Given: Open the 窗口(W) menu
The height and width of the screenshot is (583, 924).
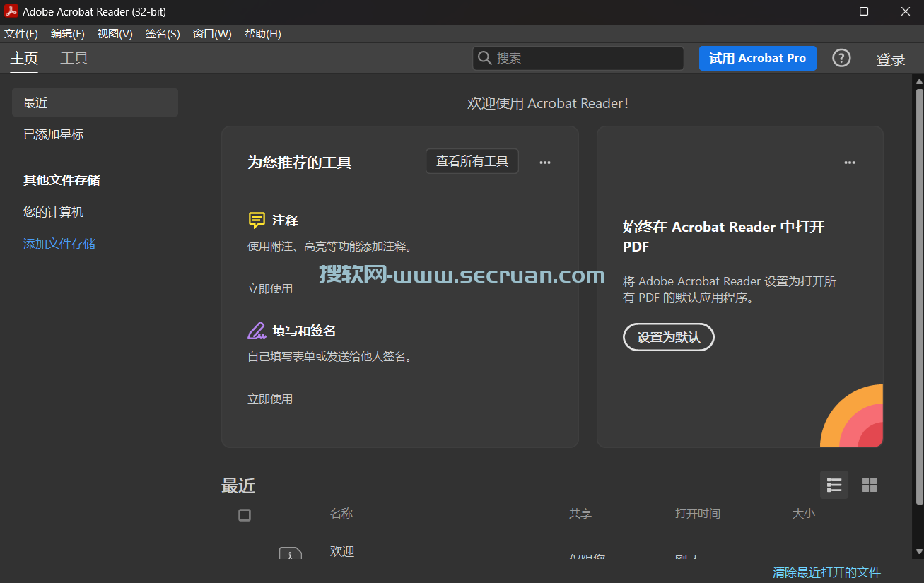Looking at the screenshot, I should click(x=212, y=34).
